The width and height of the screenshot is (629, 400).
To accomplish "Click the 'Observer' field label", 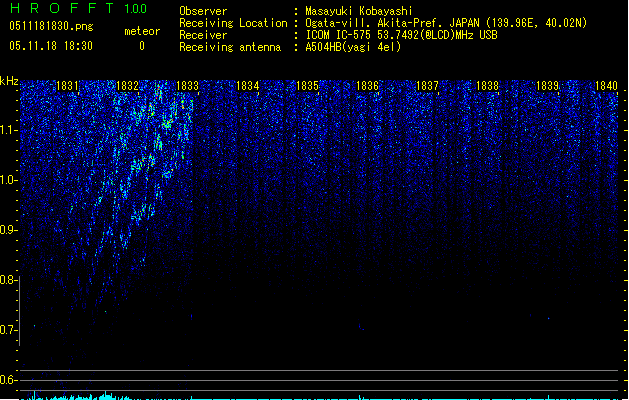I will [203, 11].
